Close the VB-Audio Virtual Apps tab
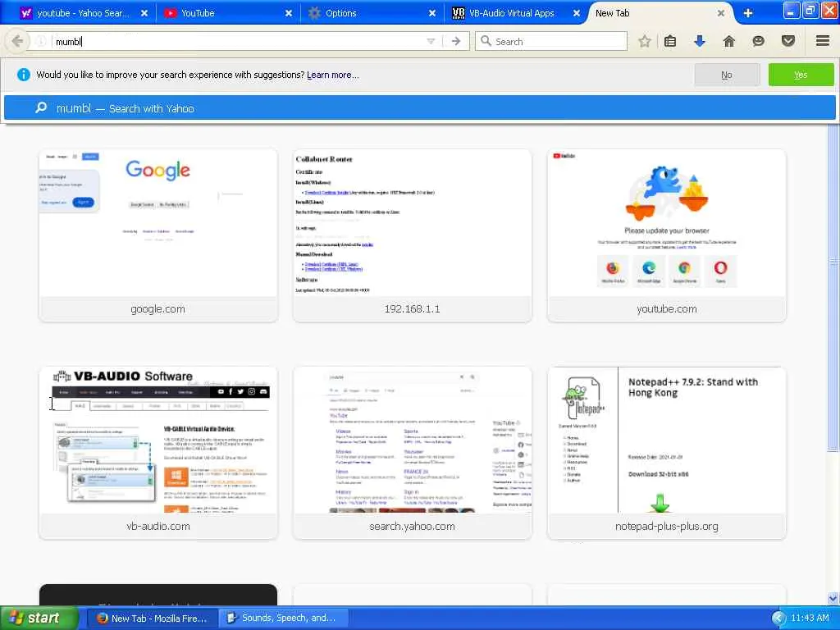The height and width of the screenshot is (630, 840). (577, 13)
